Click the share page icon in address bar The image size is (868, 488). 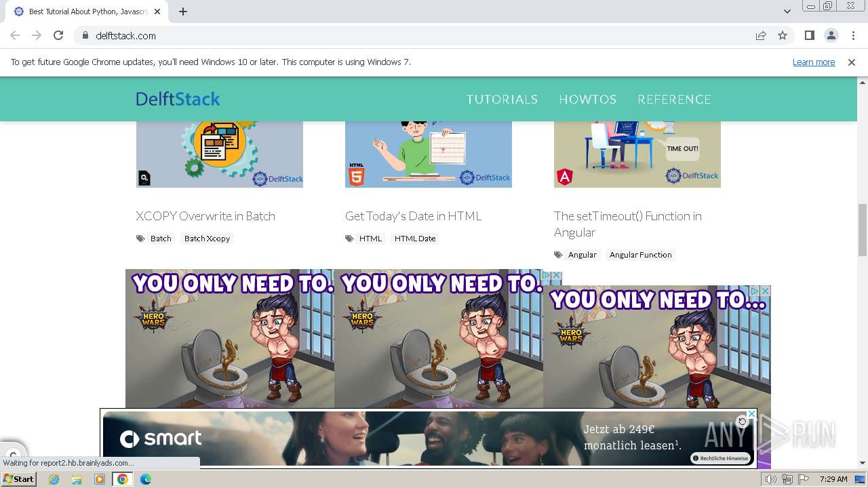pyautogui.click(x=761, y=35)
